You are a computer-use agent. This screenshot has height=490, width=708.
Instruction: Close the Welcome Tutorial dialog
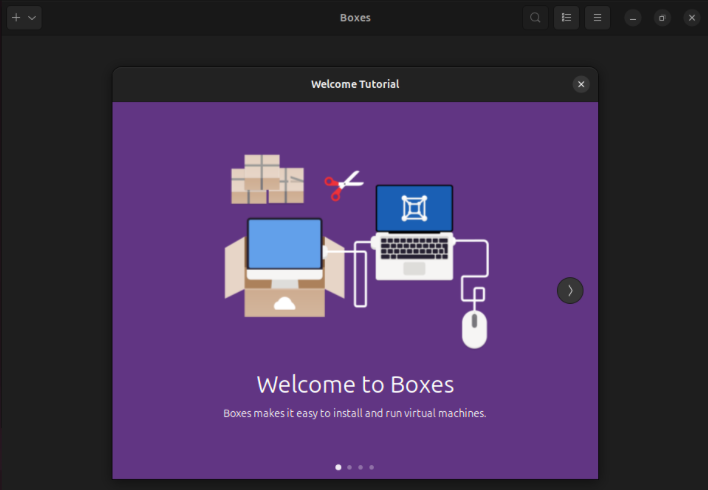click(x=581, y=84)
